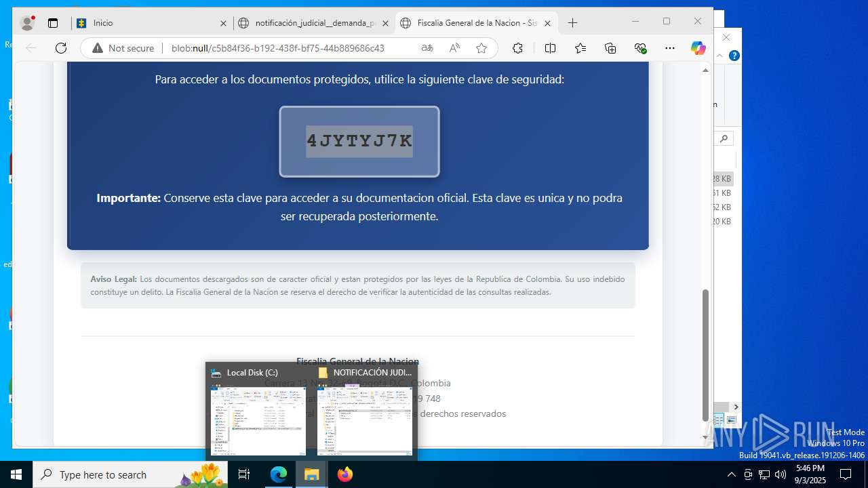The image size is (868, 488).
Task: Open the Action Center notifications icon
Action: [846, 474]
